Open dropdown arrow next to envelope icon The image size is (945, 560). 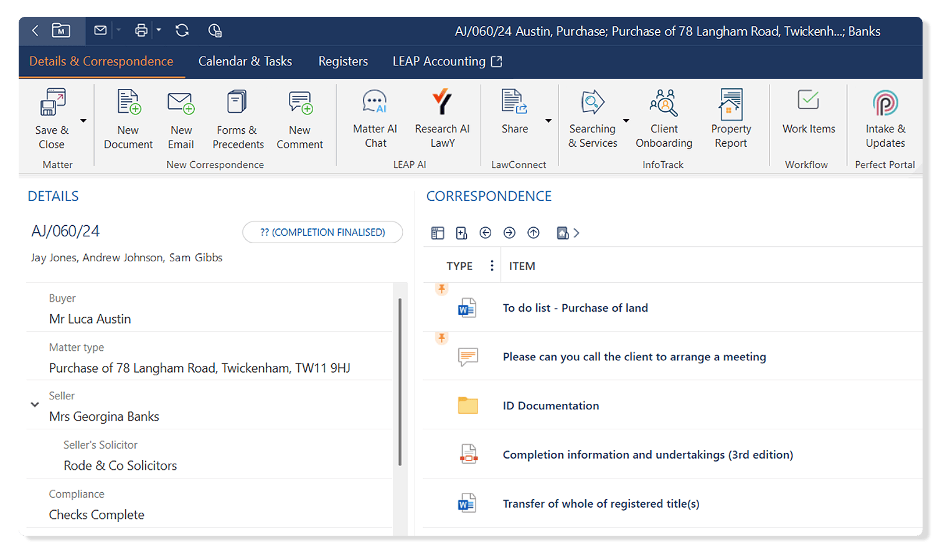(118, 30)
